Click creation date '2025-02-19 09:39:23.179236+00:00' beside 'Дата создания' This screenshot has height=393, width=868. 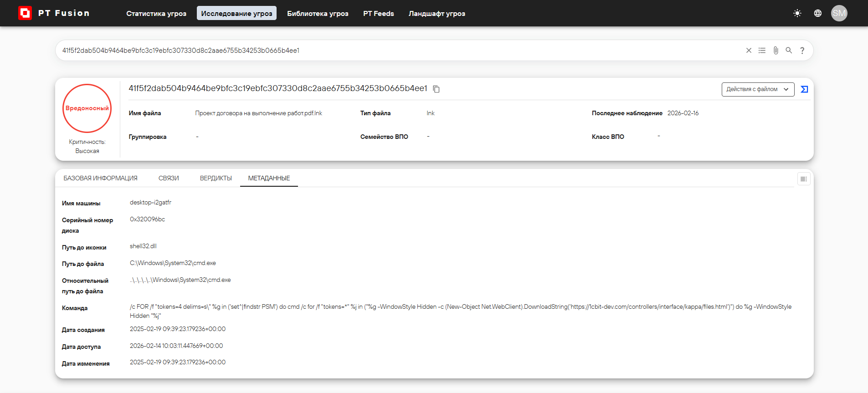point(178,329)
